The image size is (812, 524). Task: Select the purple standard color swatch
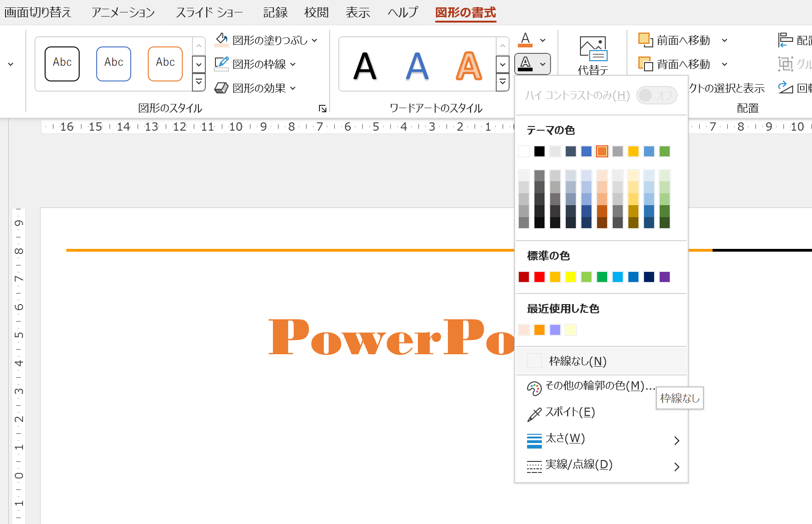[665, 277]
